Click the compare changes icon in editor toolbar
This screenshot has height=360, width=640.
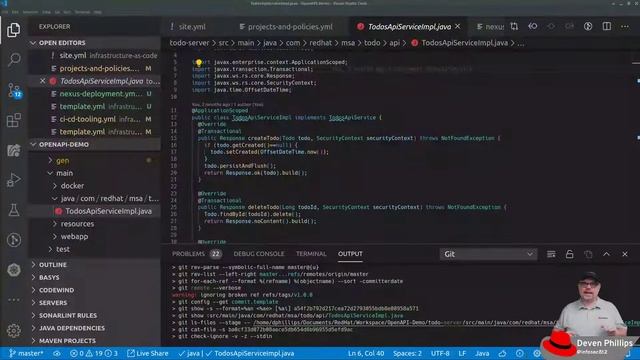[x=514, y=27]
